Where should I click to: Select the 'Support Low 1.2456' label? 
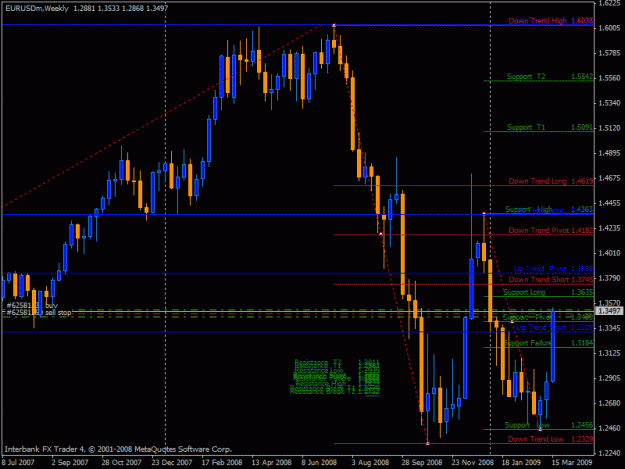coord(548,425)
